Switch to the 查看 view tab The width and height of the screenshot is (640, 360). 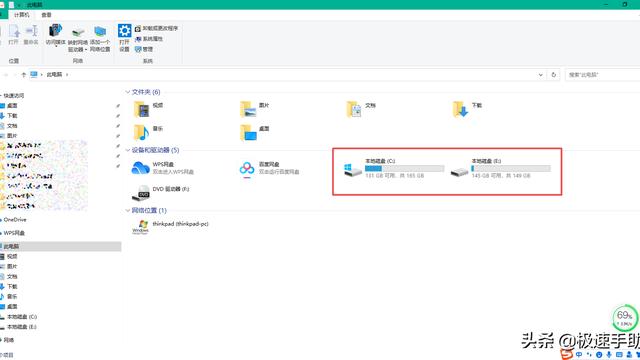point(47,15)
